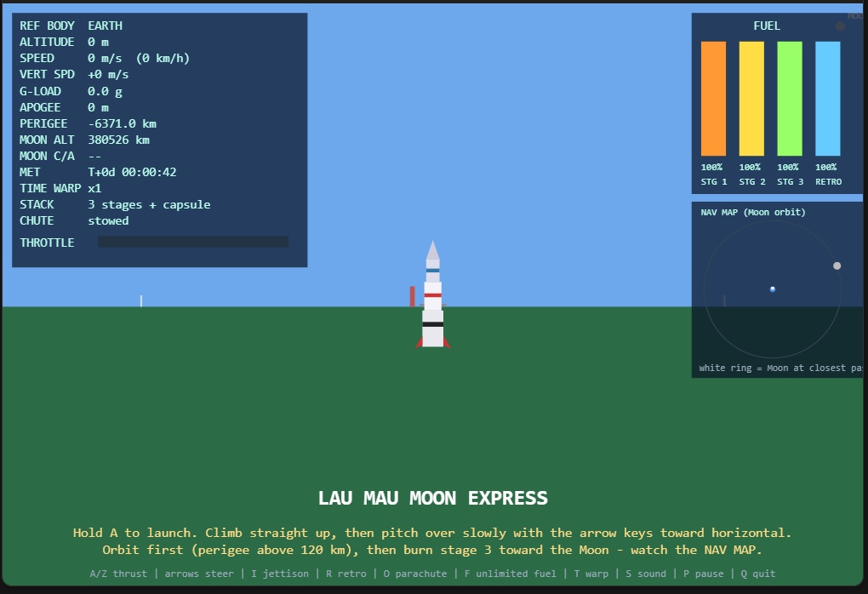This screenshot has width=868, height=594.
Task: Click the 'white ring = Moon at closest' caption
Action: [x=780, y=368]
